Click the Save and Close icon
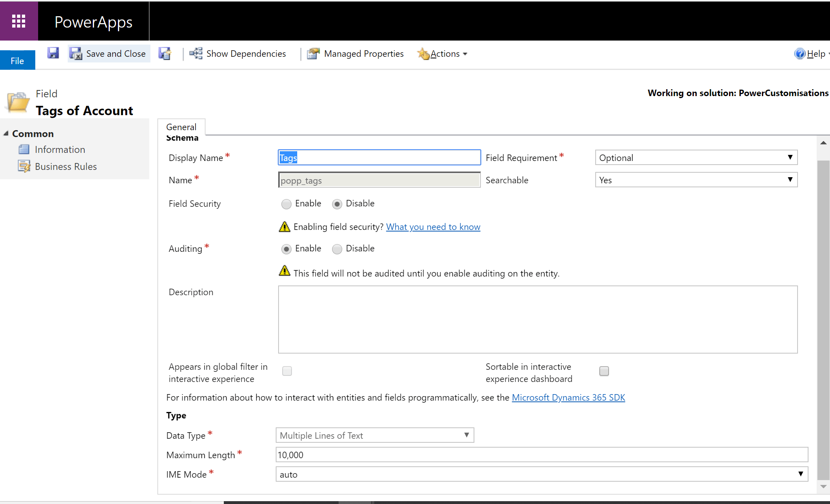Viewport: 830px width, 504px height. [x=76, y=54]
